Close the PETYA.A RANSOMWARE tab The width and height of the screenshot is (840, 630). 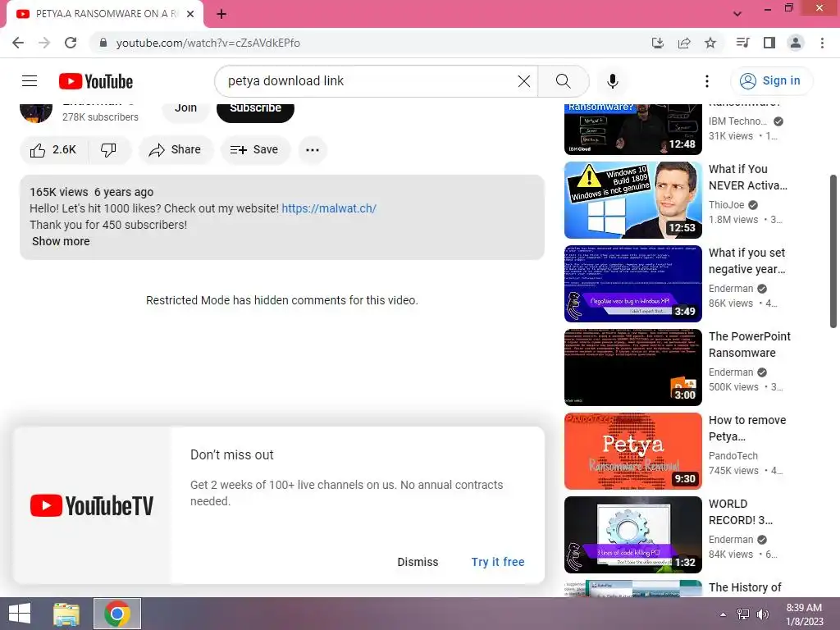(190, 14)
